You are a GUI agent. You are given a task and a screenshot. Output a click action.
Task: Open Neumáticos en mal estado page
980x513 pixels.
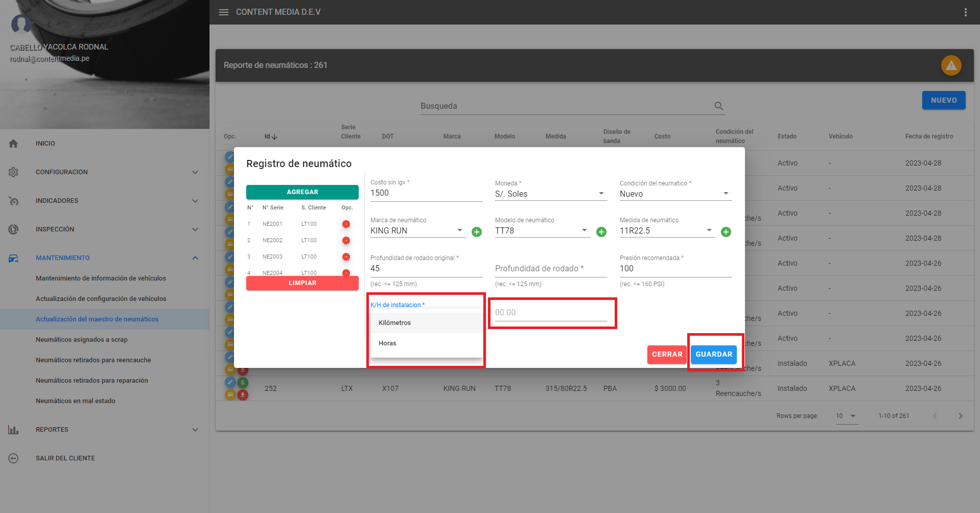click(x=76, y=401)
